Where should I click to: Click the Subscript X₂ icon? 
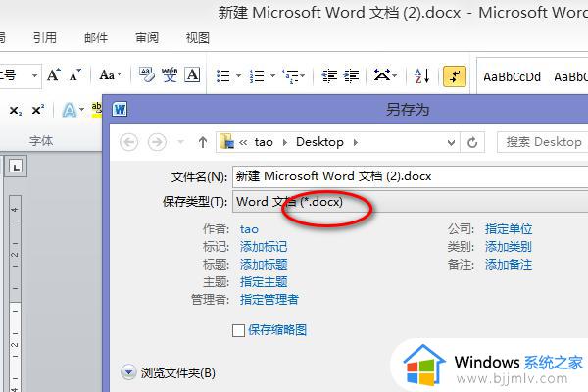click(x=16, y=111)
